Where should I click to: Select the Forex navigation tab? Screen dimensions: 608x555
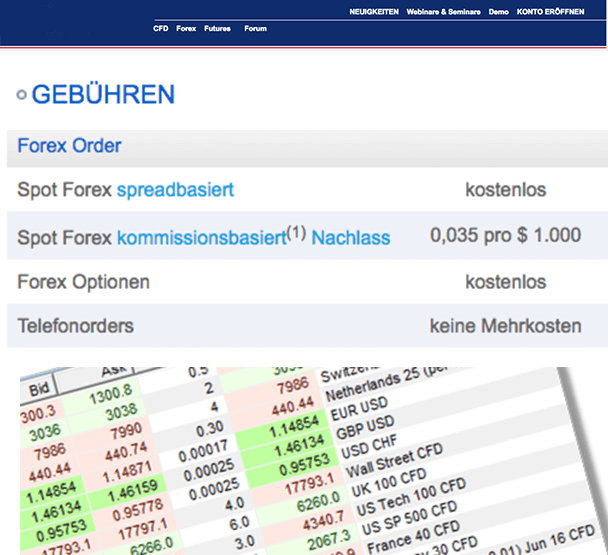[186, 28]
